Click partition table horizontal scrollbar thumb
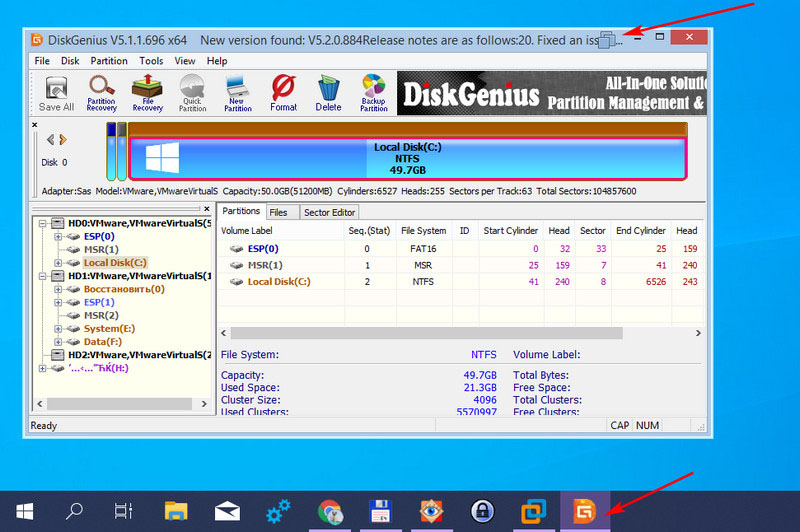 pyautogui.click(x=427, y=333)
